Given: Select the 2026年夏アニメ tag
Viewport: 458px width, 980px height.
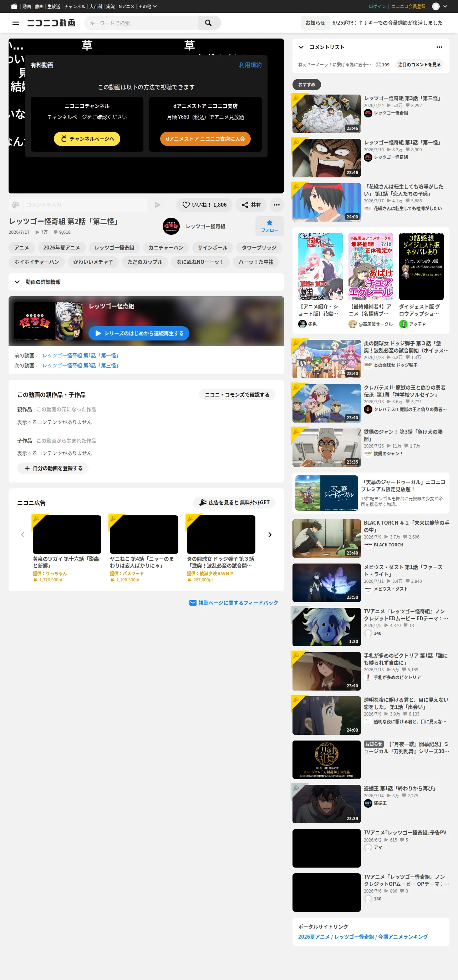Looking at the screenshot, I should pyautogui.click(x=62, y=248).
